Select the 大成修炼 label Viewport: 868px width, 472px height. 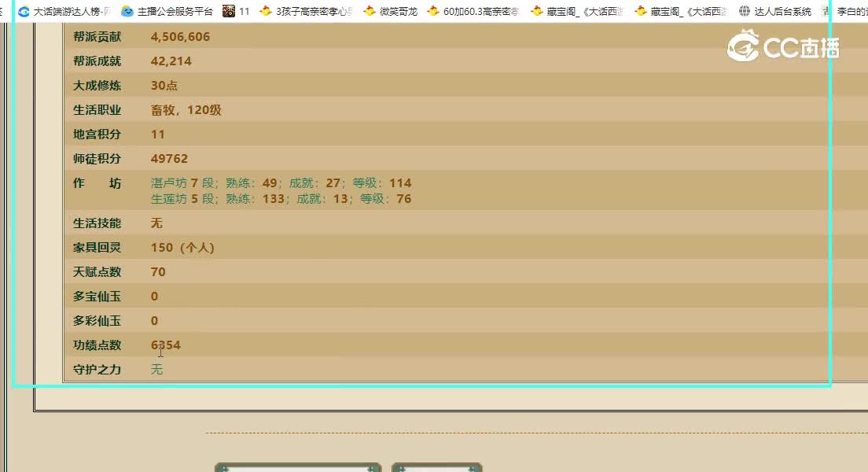tap(97, 85)
